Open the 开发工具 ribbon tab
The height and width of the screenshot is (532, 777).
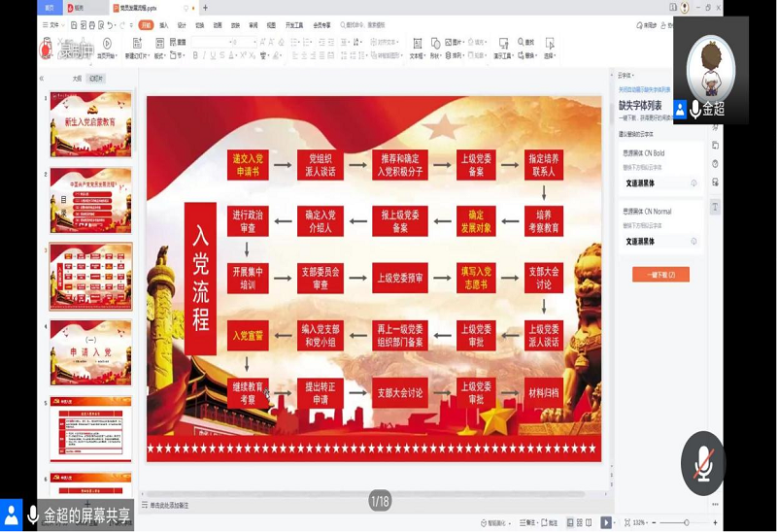(x=292, y=25)
